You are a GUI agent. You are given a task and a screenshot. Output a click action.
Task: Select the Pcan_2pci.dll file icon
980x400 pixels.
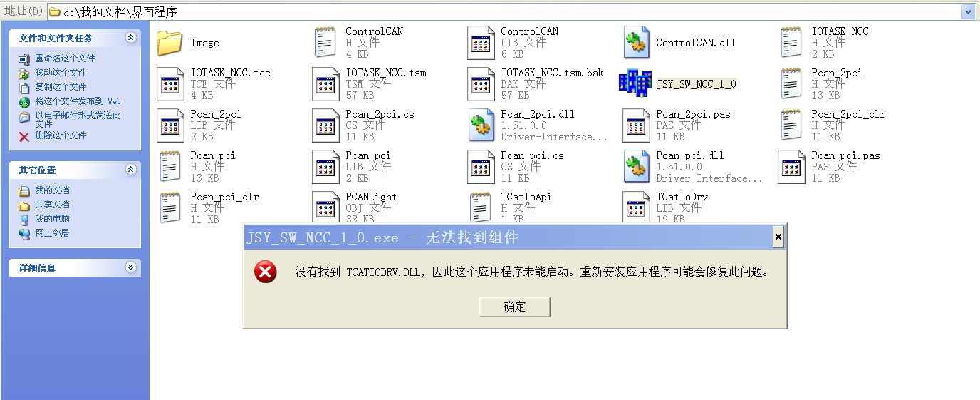point(481,125)
